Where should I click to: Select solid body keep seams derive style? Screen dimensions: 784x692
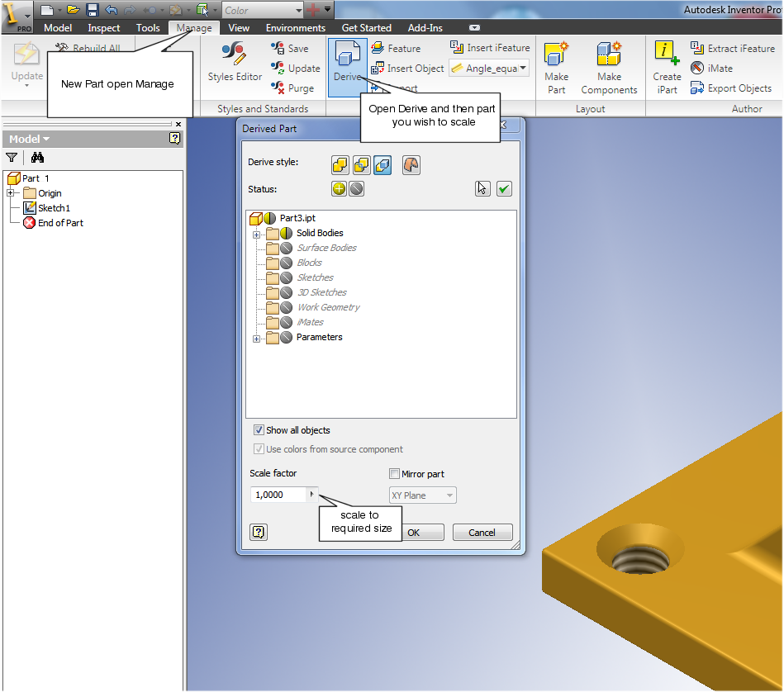coord(362,165)
